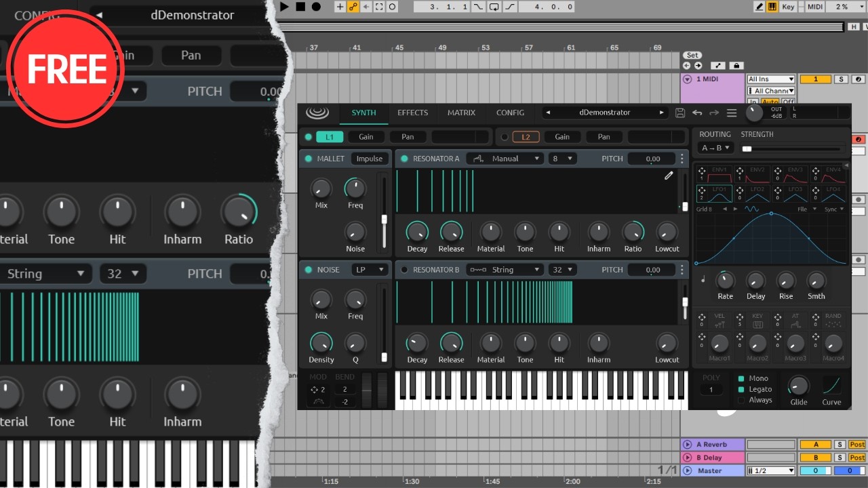Open Resonator B three-dot options menu

pos(682,270)
